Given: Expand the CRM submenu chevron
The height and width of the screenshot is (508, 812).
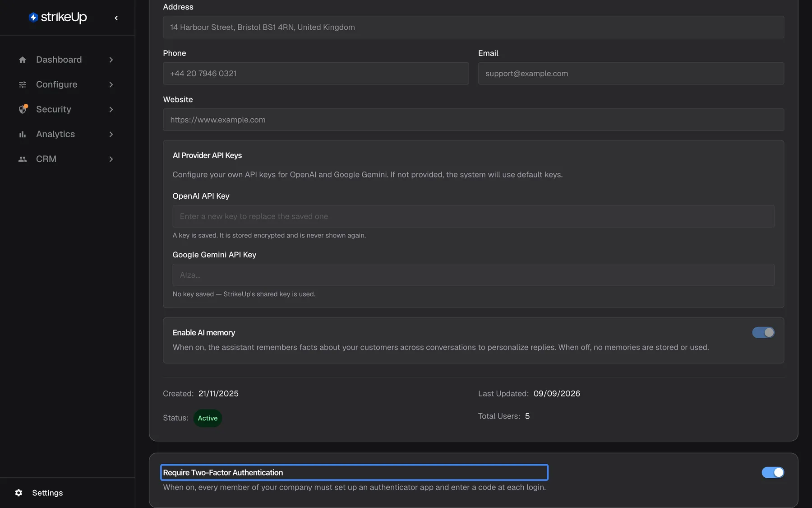Looking at the screenshot, I should (x=111, y=159).
